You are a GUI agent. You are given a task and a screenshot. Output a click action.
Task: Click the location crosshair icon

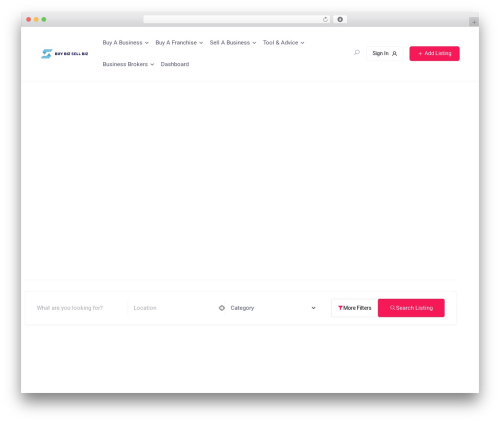[222, 308]
